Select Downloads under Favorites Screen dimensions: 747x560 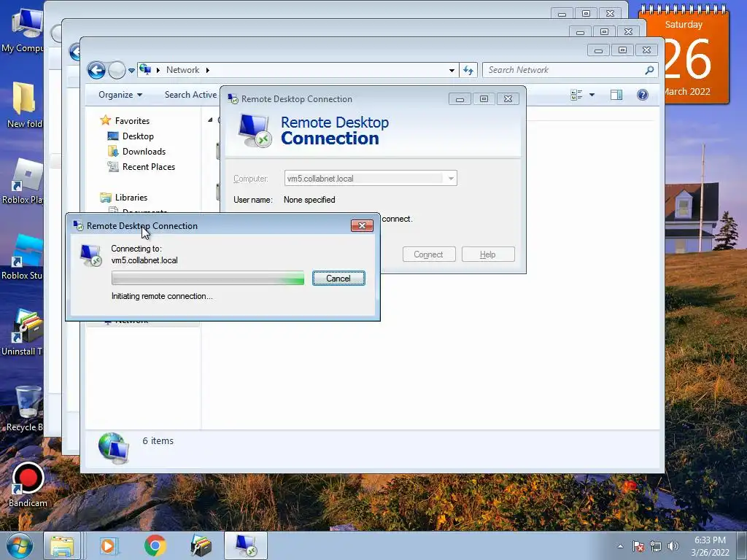[144, 152]
